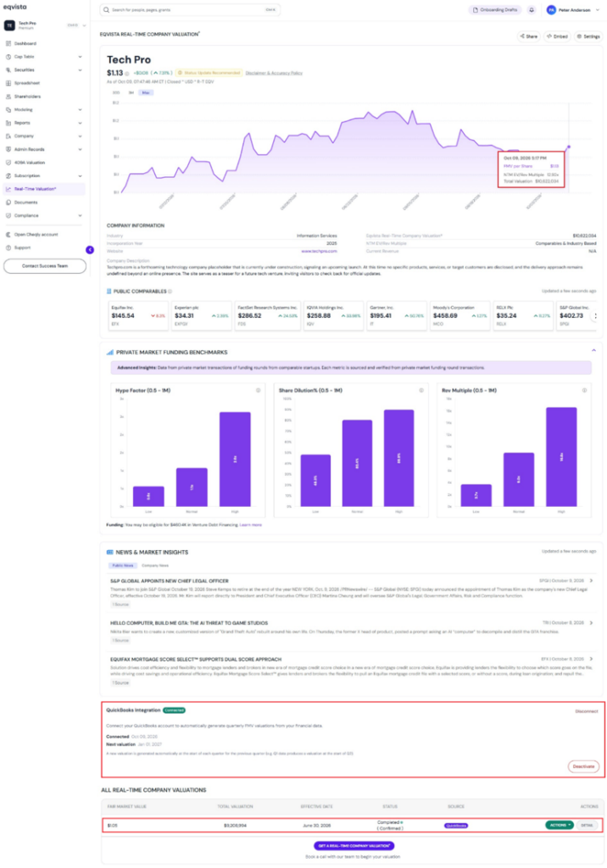Click the latest data point on chart

point(569,147)
